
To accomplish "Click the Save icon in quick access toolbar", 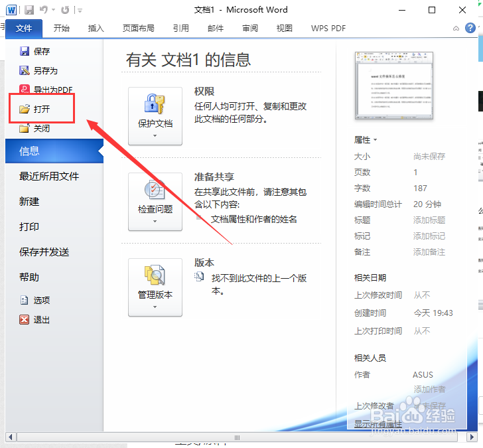I will coord(29,10).
